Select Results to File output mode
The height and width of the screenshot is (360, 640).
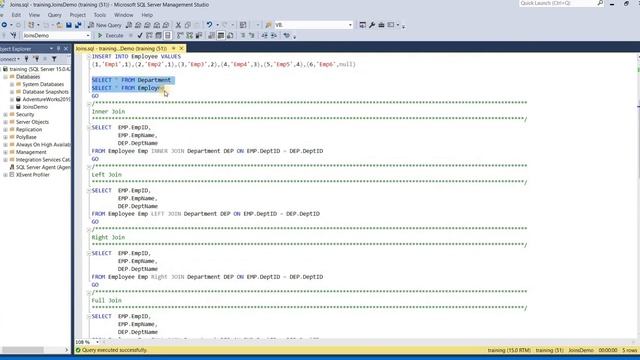pos(230,36)
